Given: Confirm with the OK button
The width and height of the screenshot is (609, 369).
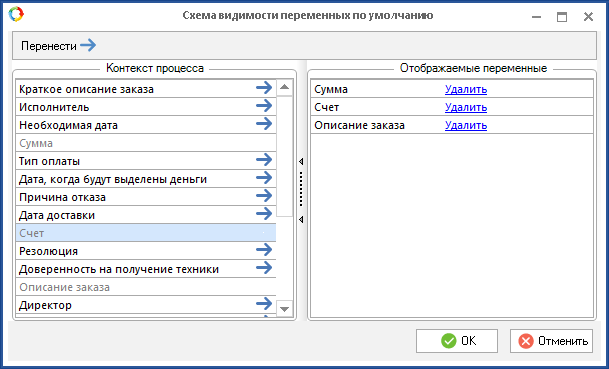Looking at the screenshot, I should click(457, 341).
